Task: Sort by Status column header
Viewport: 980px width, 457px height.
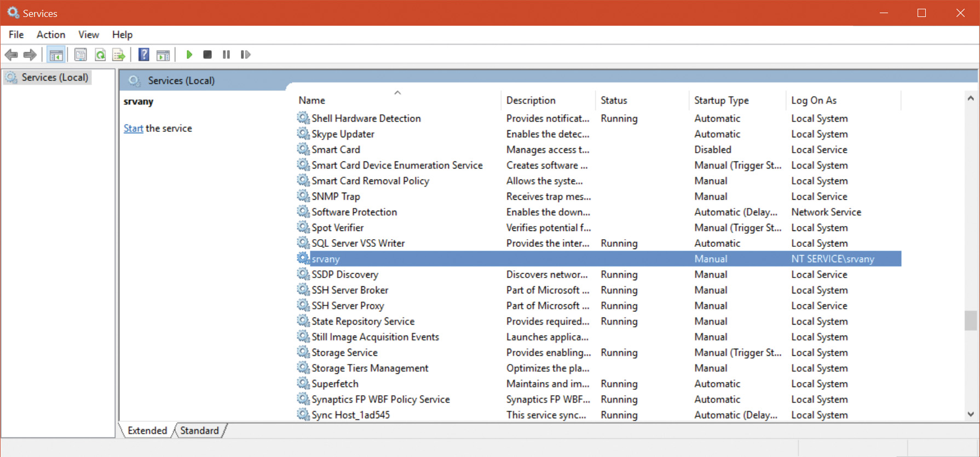Action: [614, 100]
